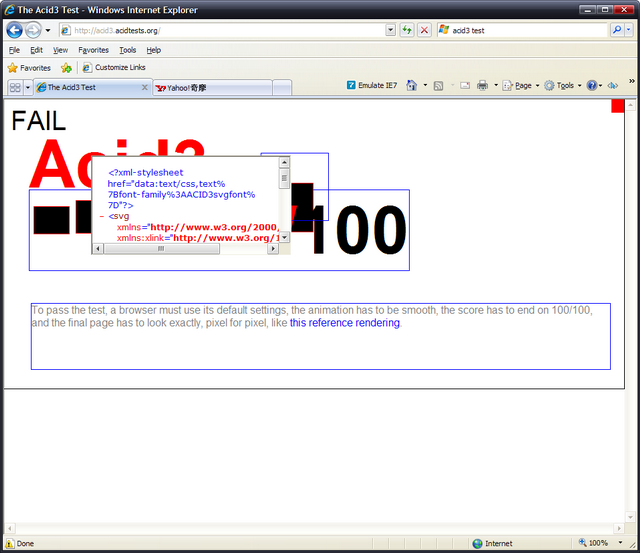Image resolution: width=640 pixels, height=553 pixels.
Task: Open the Edit menu
Action: tap(36, 50)
